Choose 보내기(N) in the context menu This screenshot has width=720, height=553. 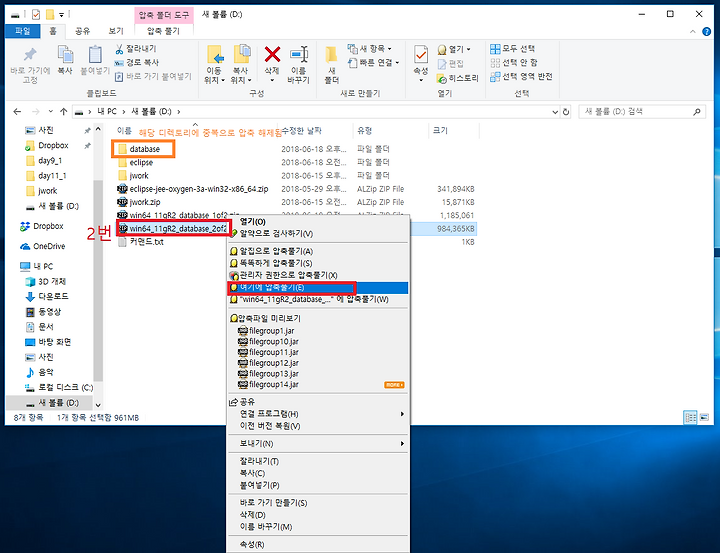[318, 444]
